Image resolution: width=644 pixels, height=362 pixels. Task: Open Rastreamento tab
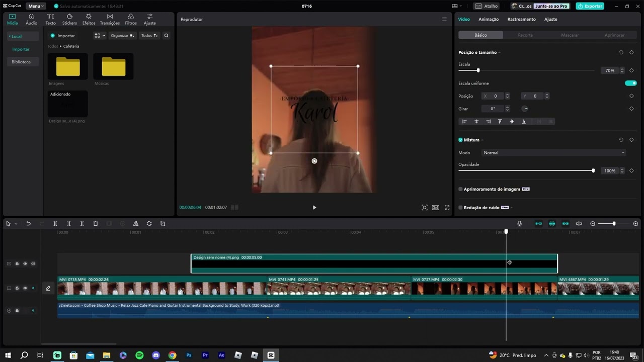coord(521,19)
